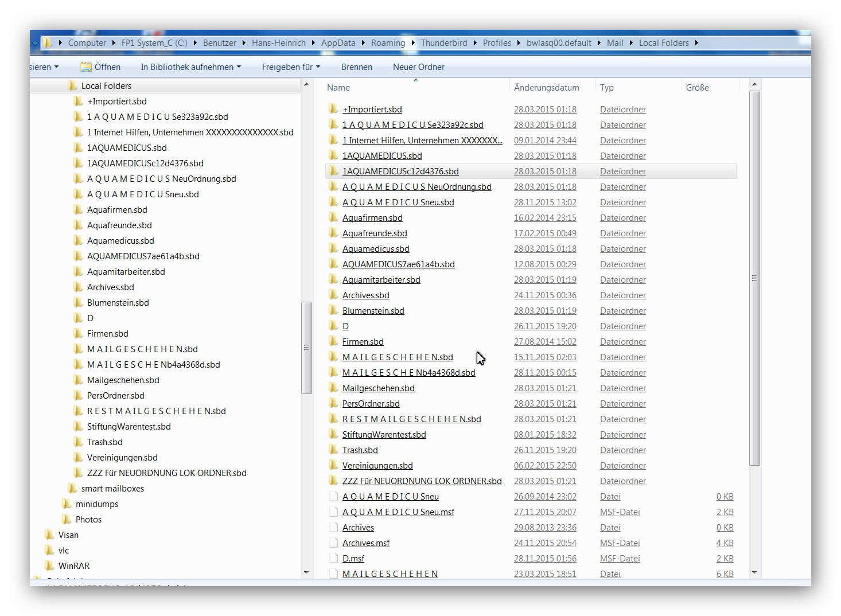Image resolution: width=841 pixels, height=616 pixels.
Task: Click the file list vertical scrollbar thumb
Action: click(754, 278)
